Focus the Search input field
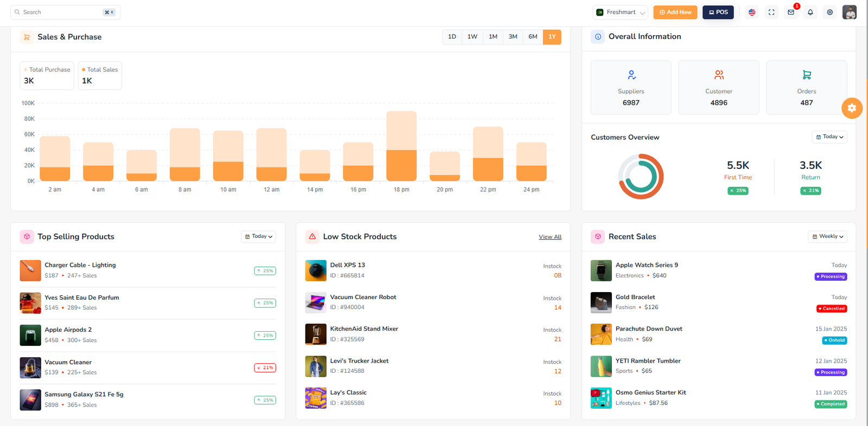This screenshot has height=426, width=868. pos(61,12)
